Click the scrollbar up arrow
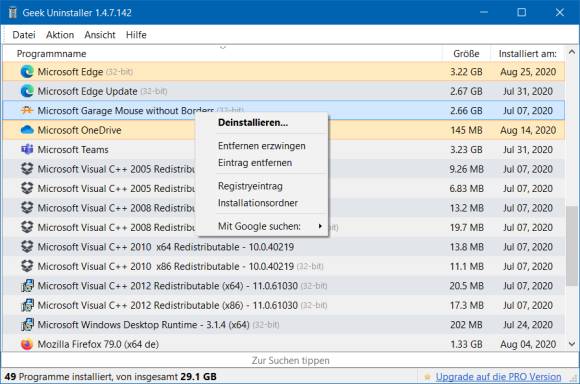This screenshot has height=384, width=580. coord(572,53)
